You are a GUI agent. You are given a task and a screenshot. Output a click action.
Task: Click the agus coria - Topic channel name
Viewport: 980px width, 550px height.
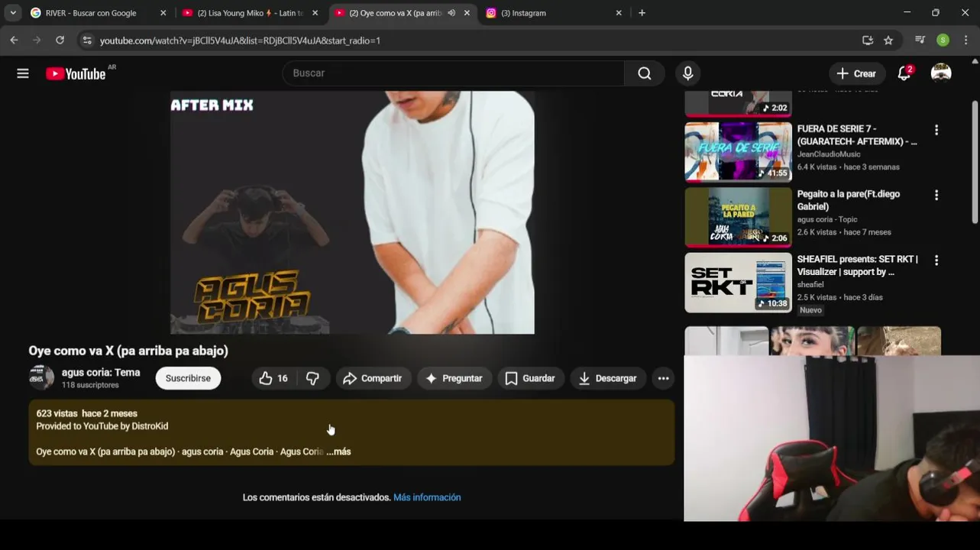coord(827,219)
